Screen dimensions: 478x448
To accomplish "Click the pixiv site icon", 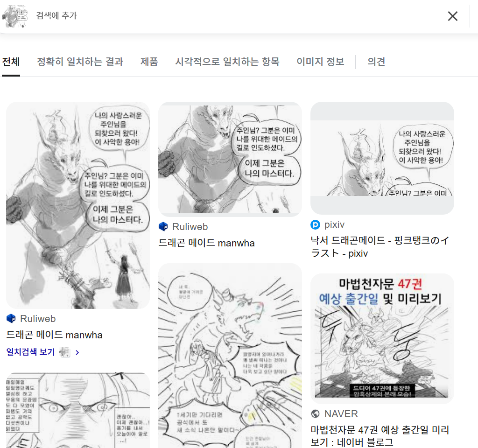I will coord(316,225).
